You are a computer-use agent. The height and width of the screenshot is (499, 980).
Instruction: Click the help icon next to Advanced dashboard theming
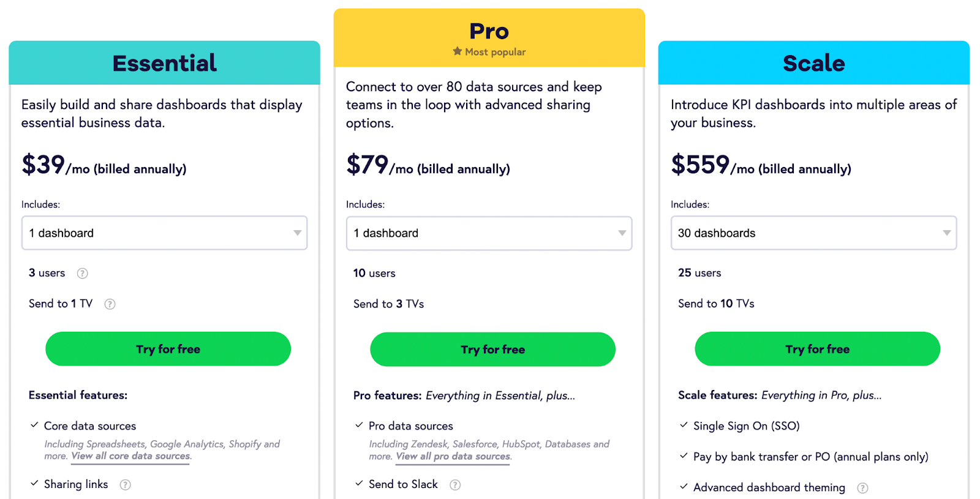[864, 487]
